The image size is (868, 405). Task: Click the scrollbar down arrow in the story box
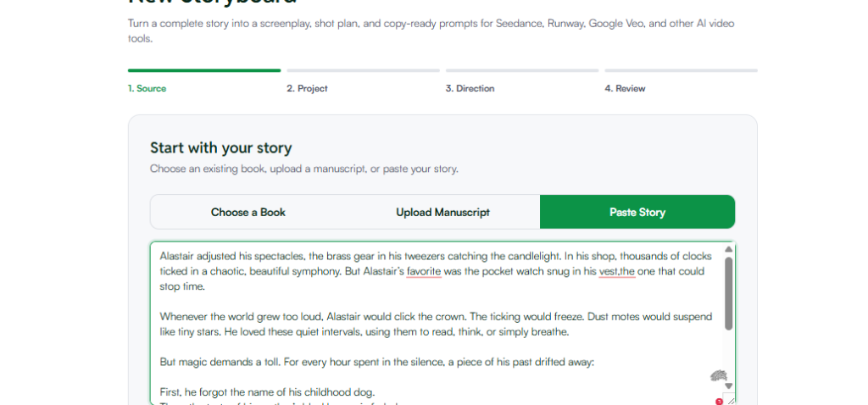click(728, 386)
